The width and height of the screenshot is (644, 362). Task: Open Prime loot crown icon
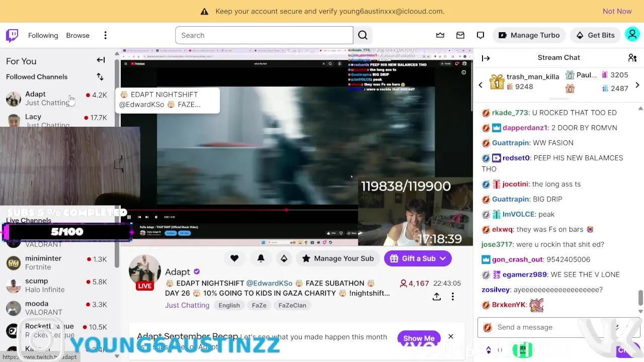(440, 35)
